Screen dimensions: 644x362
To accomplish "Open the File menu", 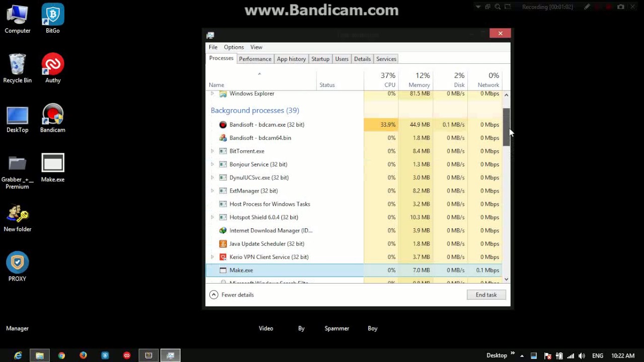I will point(213,47).
